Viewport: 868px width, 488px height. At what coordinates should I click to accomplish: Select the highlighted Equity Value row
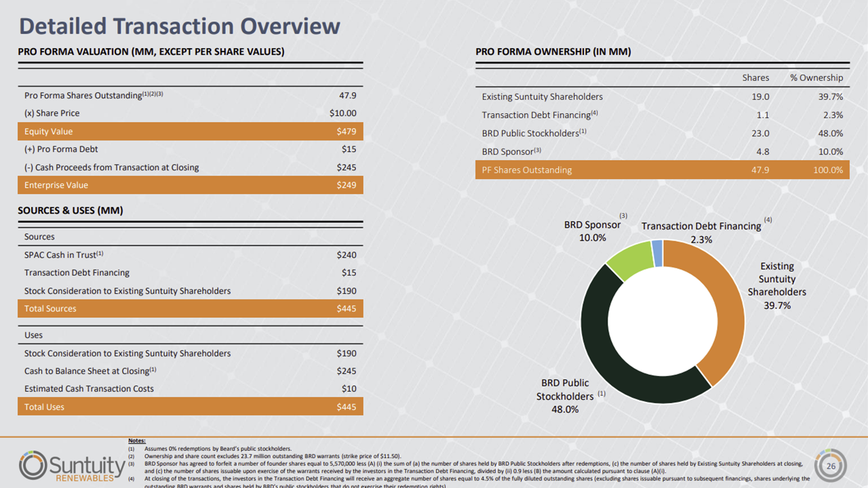[x=190, y=131]
